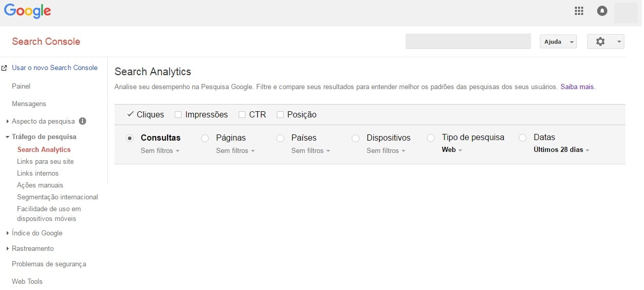Toggle the Cliques metric checkbox
Image resolution: width=644 pixels, height=290 pixels.
[x=130, y=114]
